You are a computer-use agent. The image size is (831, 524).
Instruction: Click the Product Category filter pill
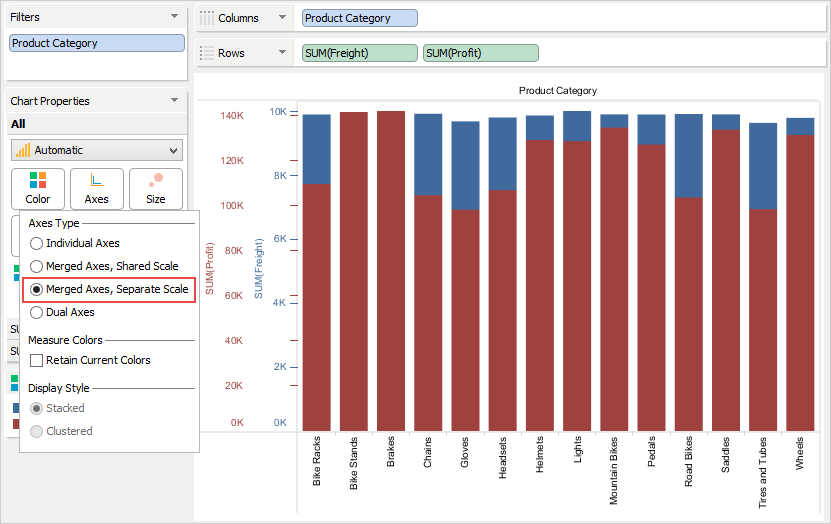97,43
